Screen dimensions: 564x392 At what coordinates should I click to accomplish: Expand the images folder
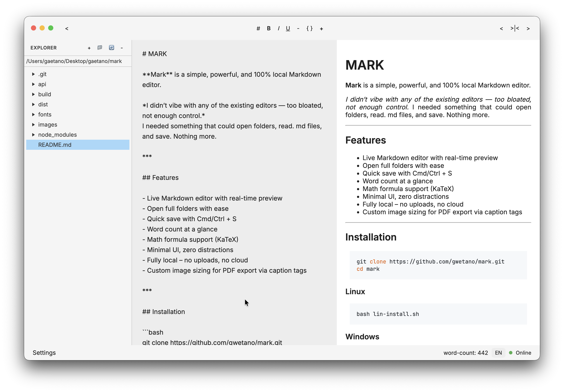coord(33,124)
